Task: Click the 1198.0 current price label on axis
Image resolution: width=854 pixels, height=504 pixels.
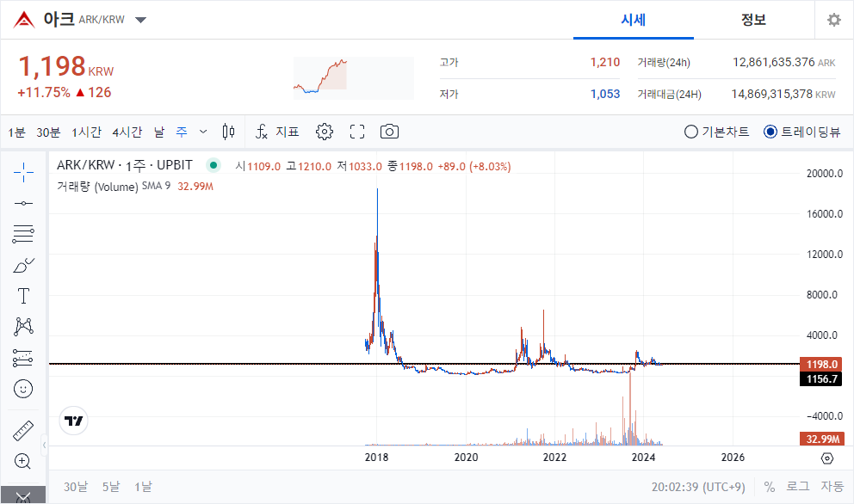Action: pos(820,364)
